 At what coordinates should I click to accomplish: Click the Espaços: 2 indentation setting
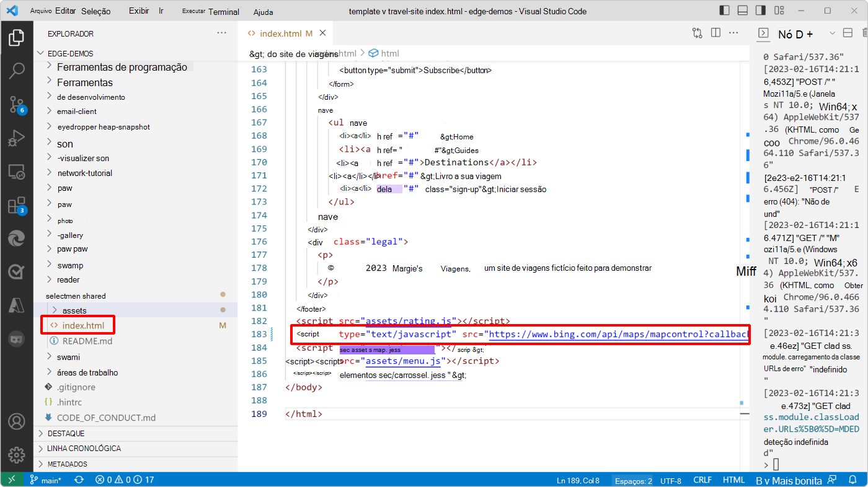pos(632,479)
